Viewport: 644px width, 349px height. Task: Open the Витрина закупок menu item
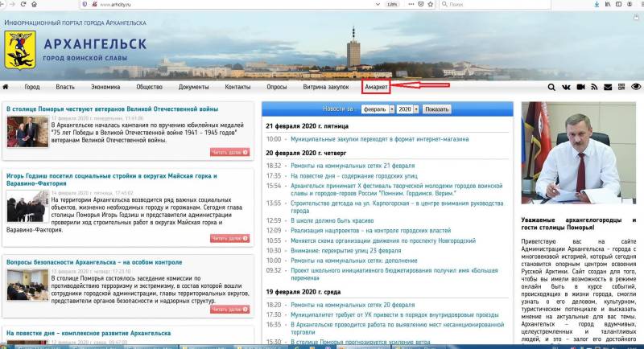pos(325,87)
